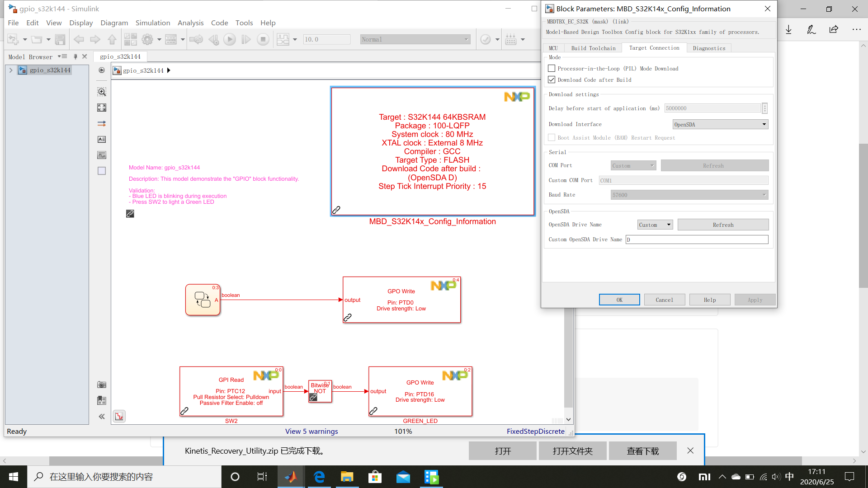868x488 pixels.
Task: Enable Processor-in-the-Loop Mode Download checkbox
Action: click(x=552, y=69)
